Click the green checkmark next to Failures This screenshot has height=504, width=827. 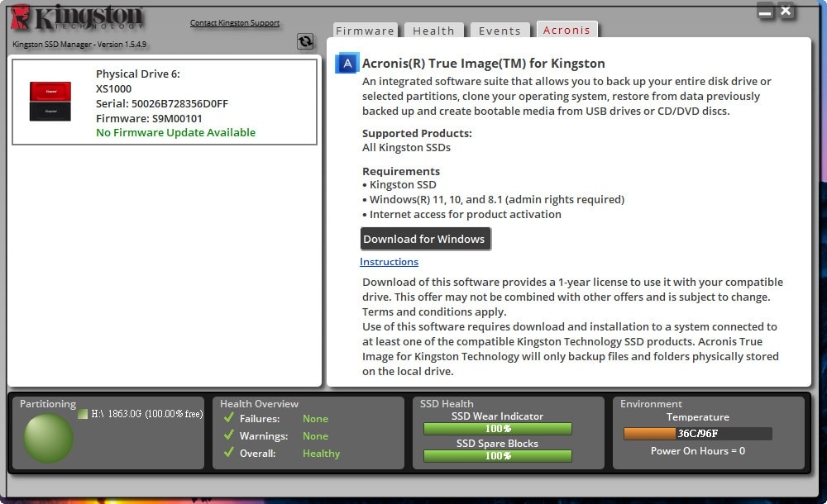(x=228, y=418)
